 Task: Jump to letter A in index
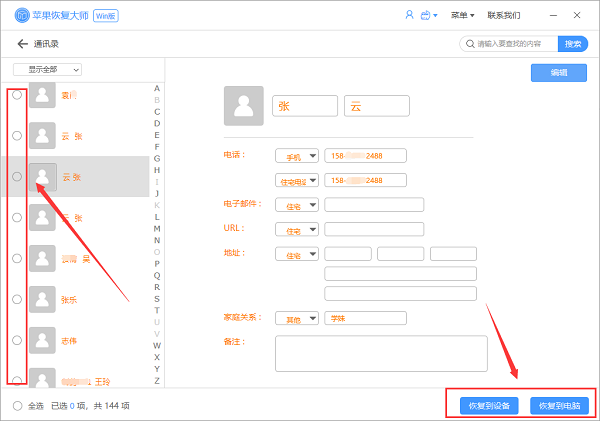tap(157, 88)
